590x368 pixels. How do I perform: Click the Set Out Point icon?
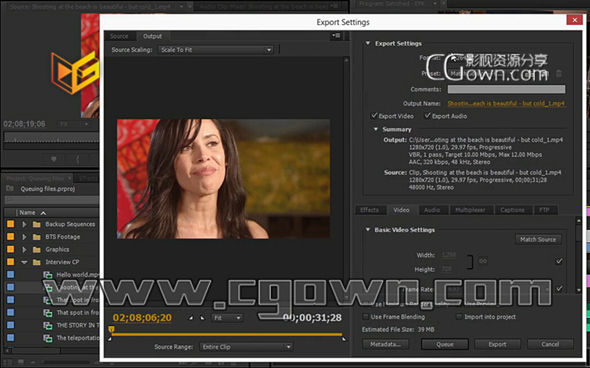click(202, 318)
